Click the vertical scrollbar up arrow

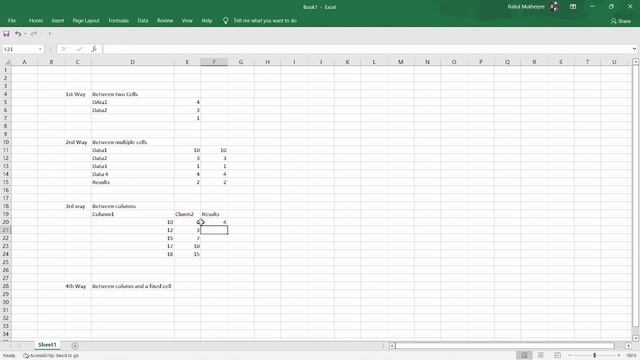[x=636, y=62]
